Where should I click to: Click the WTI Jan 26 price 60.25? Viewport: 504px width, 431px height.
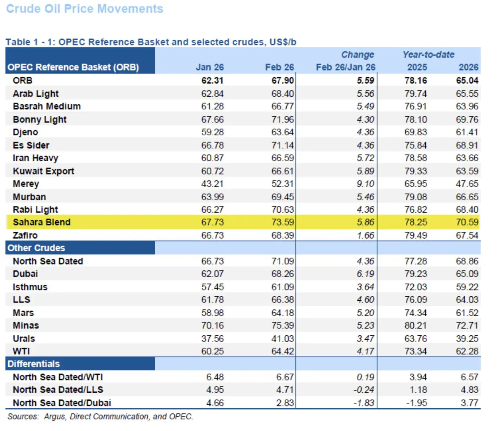pos(212,351)
